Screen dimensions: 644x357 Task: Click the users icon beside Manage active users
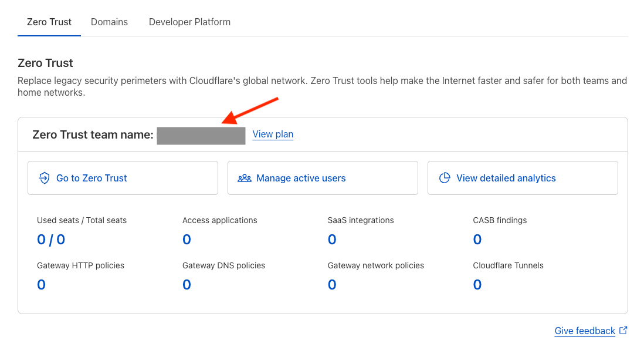click(x=245, y=178)
